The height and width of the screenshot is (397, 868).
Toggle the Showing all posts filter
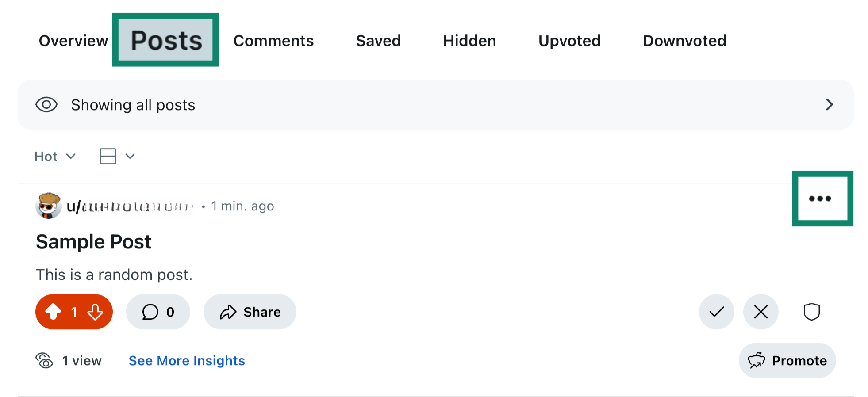434,105
